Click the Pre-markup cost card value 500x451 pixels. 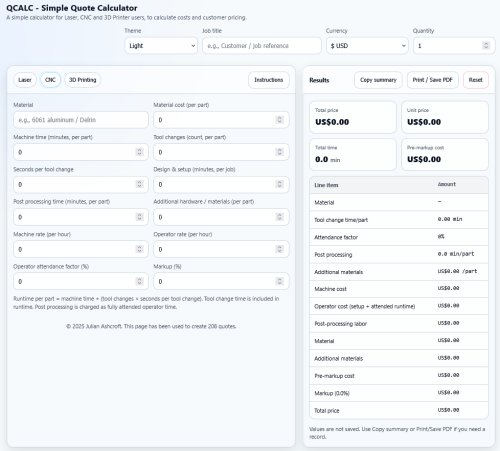(424, 159)
